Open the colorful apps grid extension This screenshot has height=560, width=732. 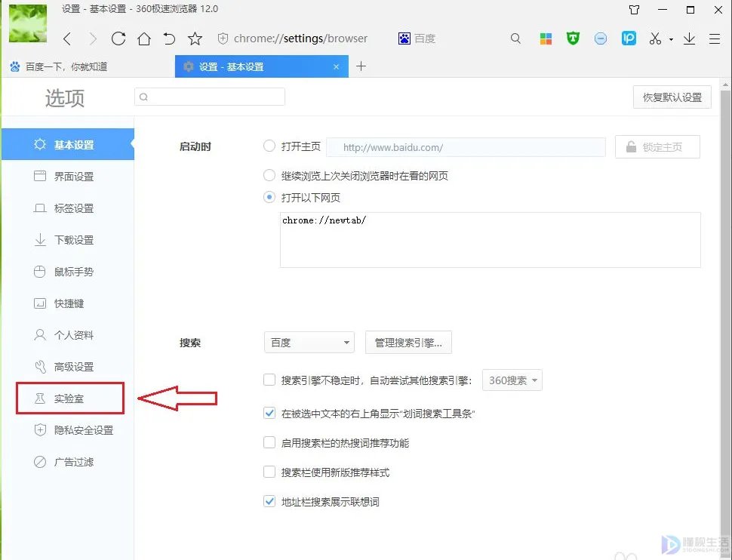pyautogui.click(x=546, y=38)
